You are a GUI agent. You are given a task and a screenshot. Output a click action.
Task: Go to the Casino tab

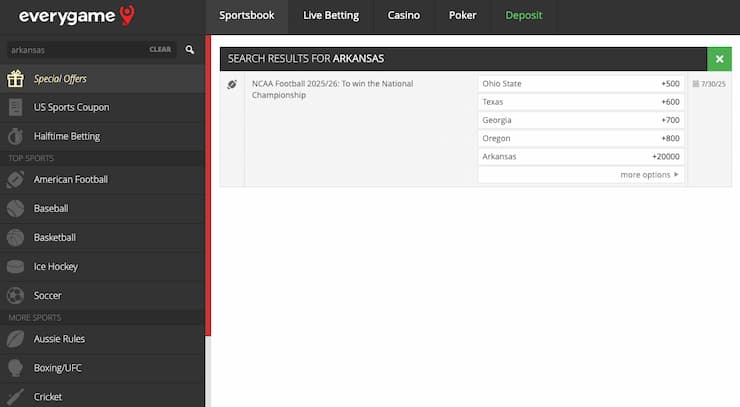tap(404, 16)
